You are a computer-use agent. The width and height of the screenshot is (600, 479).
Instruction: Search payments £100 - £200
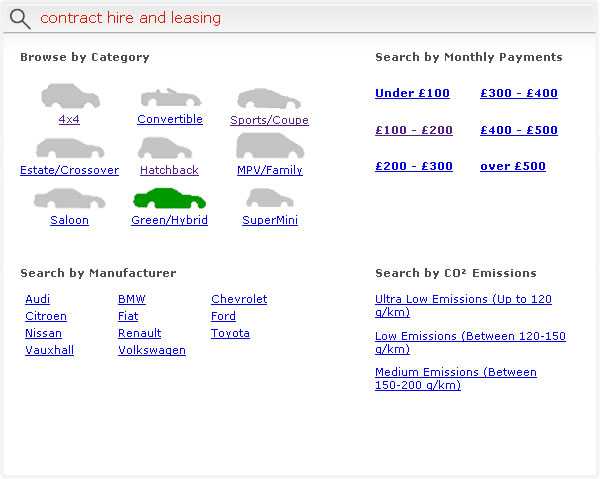pos(414,130)
